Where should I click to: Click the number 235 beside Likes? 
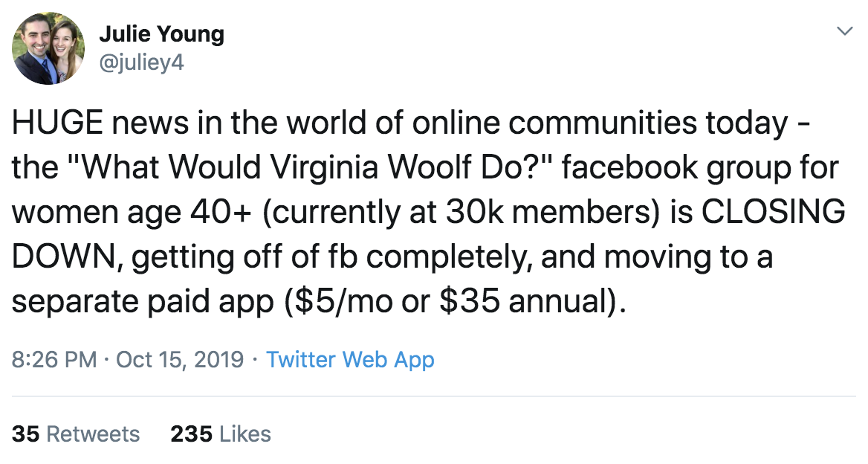point(191,434)
